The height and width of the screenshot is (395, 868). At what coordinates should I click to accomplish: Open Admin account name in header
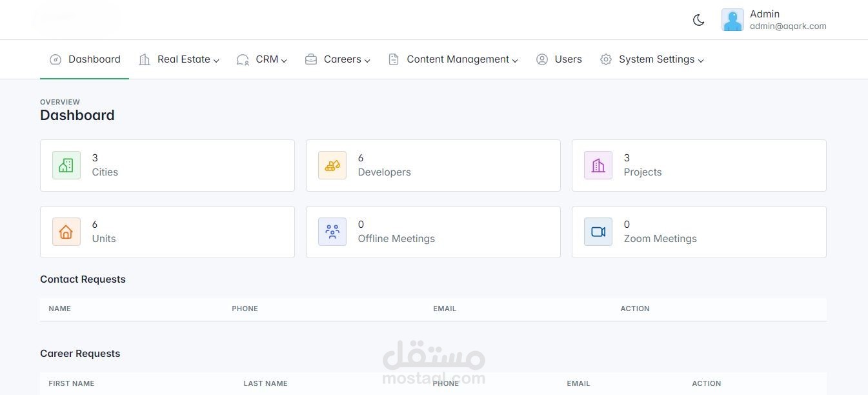tap(765, 14)
